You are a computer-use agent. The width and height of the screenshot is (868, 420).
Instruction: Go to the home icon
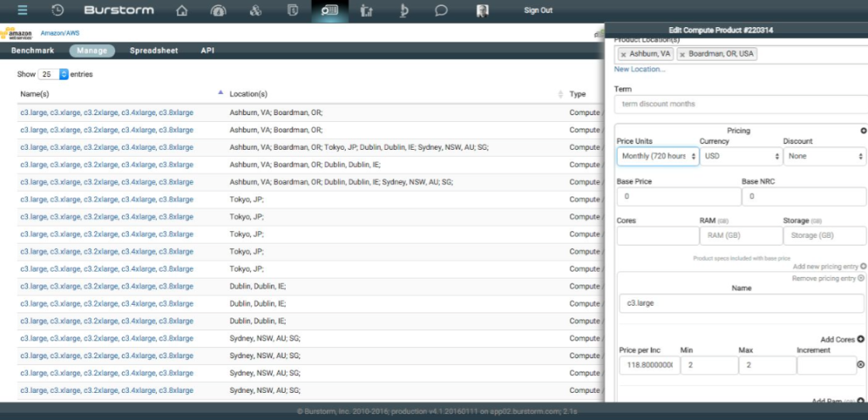[181, 10]
